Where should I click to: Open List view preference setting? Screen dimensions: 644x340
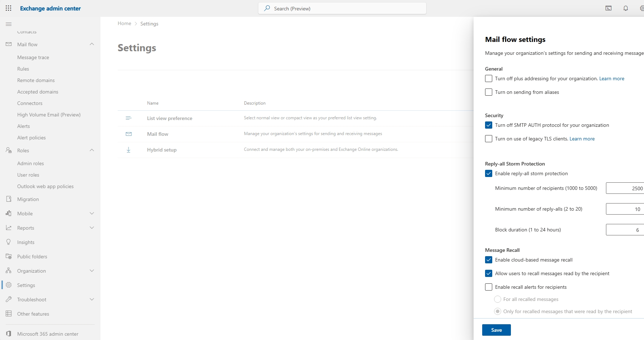coord(170,118)
